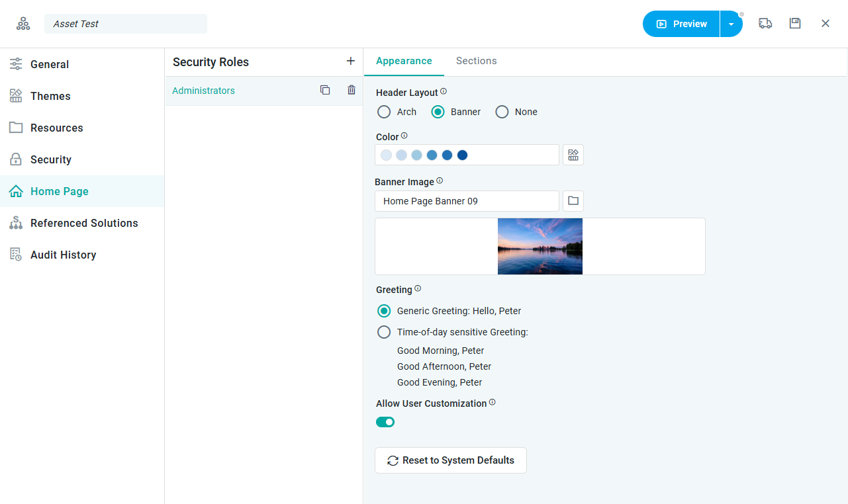This screenshot has width=848, height=504.
Task: Select the Arch header layout option
Action: coord(384,112)
